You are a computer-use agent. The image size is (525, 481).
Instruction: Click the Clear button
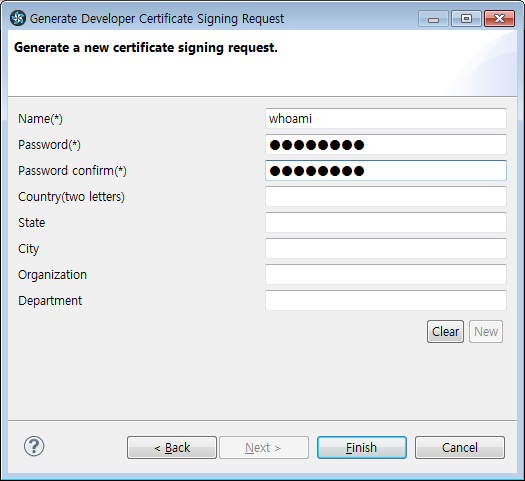point(445,332)
